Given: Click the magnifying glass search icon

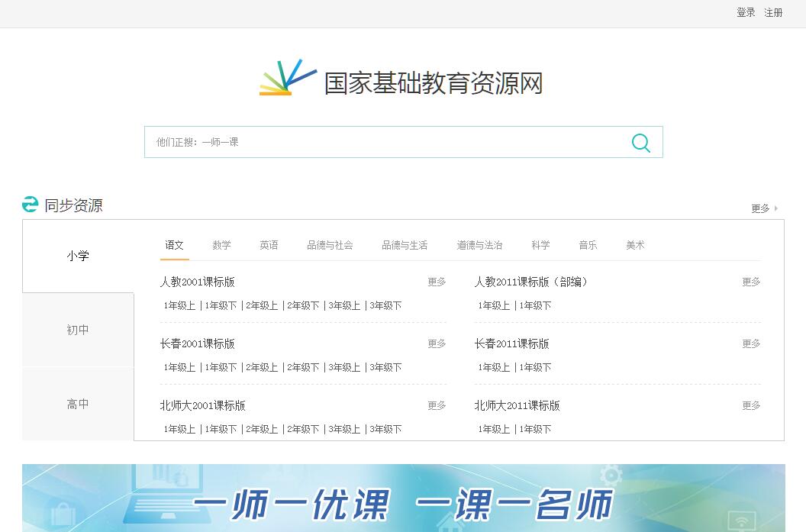Looking at the screenshot, I should point(640,143).
